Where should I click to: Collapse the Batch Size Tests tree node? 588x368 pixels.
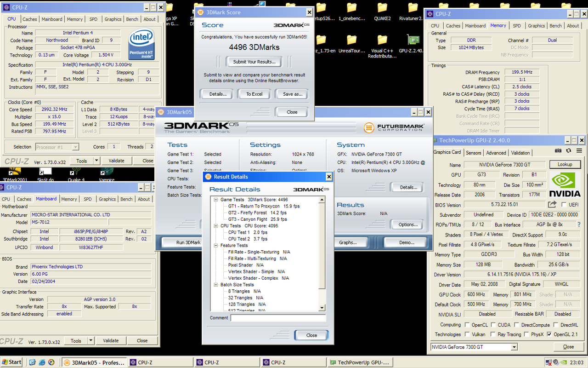[x=216, y=285]
